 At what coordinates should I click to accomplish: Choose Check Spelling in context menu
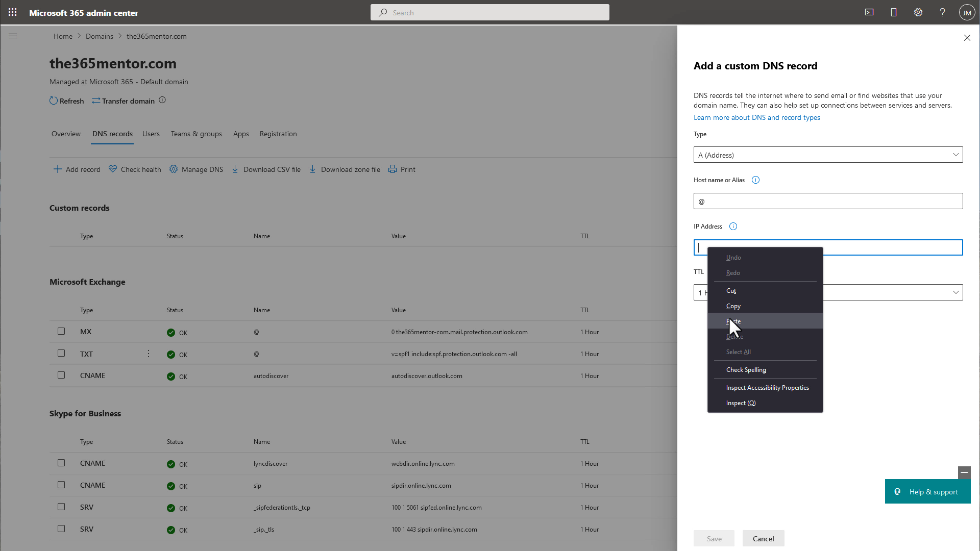click(x=765, y=369)
